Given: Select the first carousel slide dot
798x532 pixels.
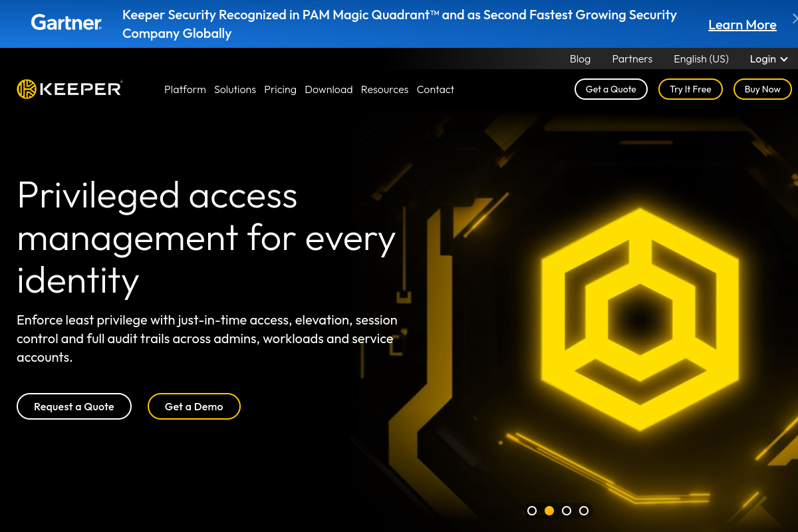Looking at the screenshot, I should 532,511.
